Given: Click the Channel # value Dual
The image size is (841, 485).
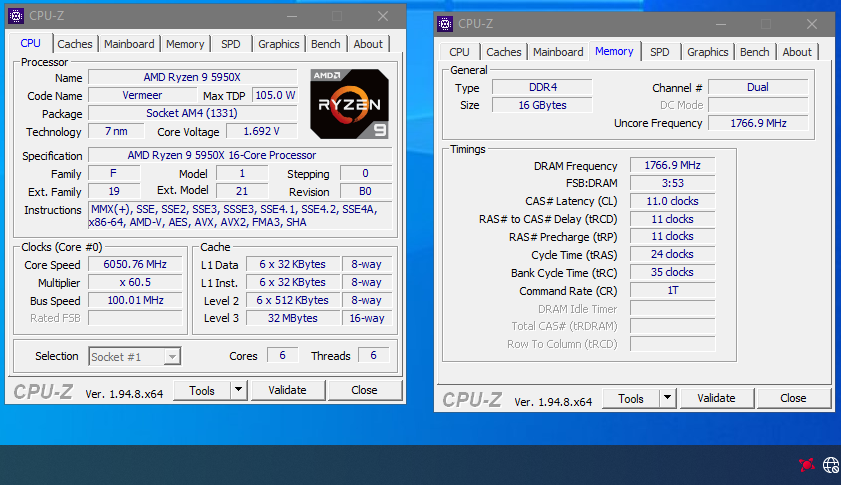Looking at the screenshot, I should tap(758, 87).
